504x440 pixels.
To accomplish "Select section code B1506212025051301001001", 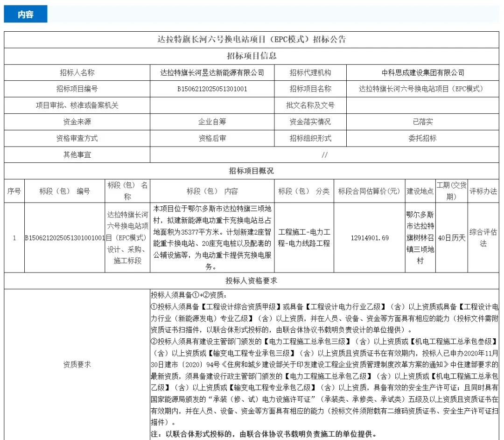I will pos(64,238).
